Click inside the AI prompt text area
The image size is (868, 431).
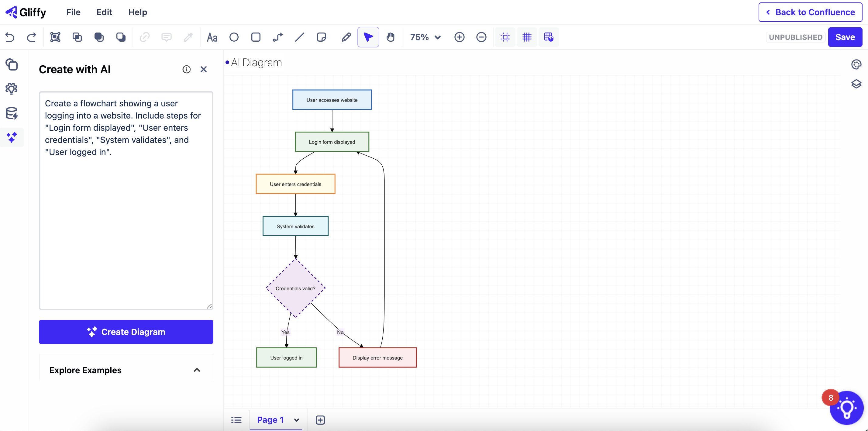126,201
